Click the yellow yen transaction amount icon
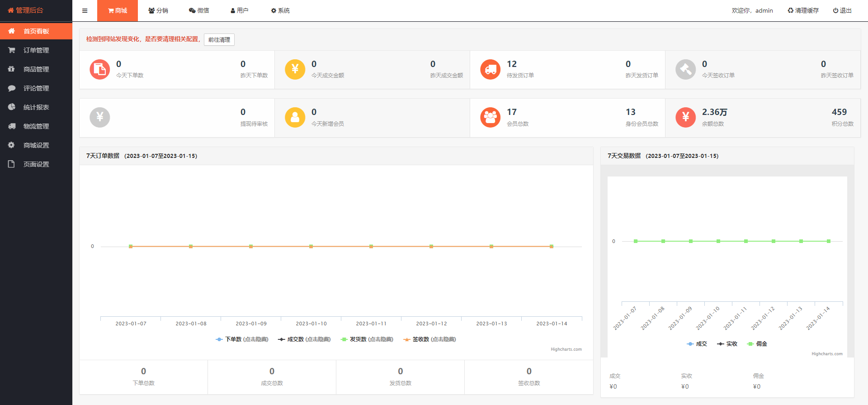The width and height of the screenshot is (868, 405). click(295, 69)
